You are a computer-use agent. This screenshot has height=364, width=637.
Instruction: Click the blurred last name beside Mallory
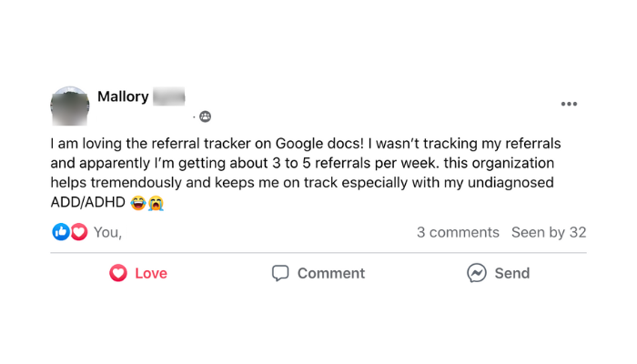coord(169,96)
